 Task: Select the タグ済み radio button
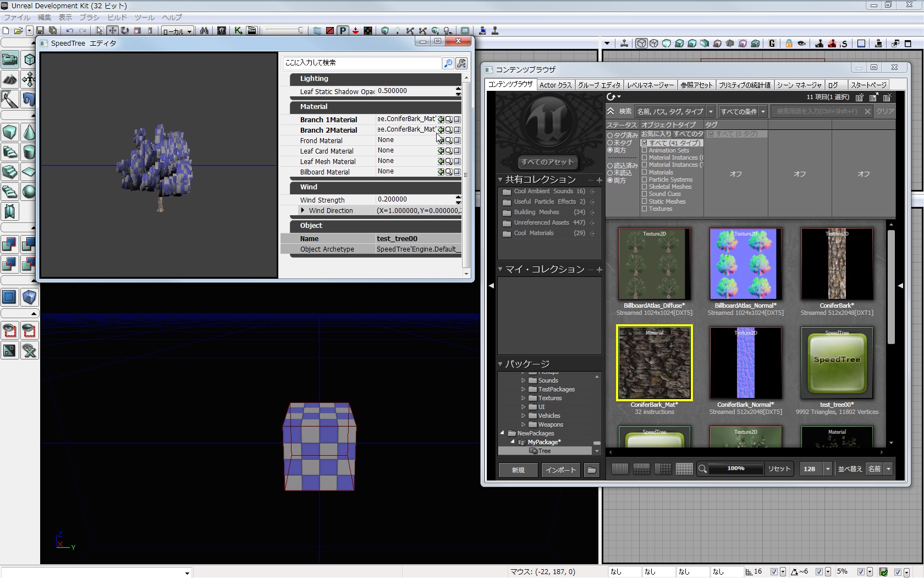coord(610,135)
